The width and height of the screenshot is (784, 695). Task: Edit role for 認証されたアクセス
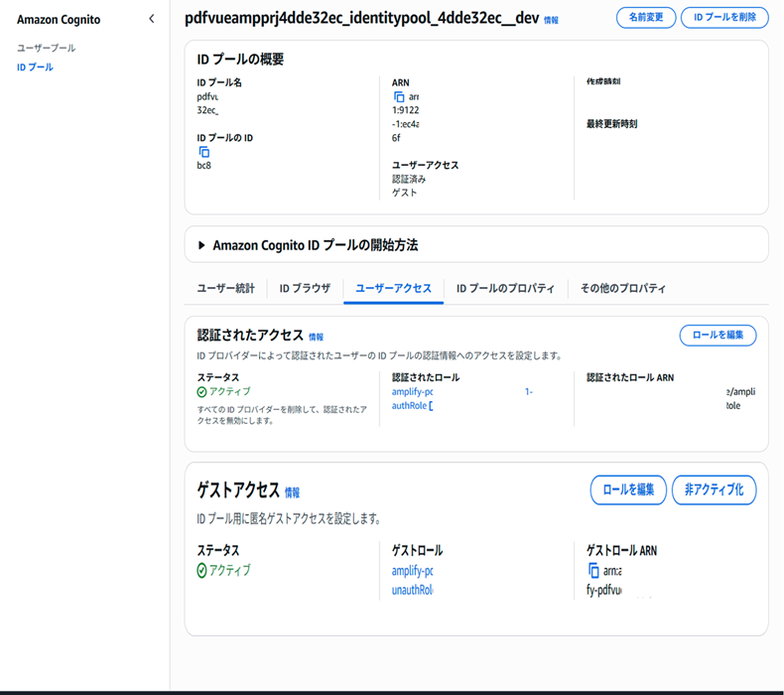[x=718, y=336]
